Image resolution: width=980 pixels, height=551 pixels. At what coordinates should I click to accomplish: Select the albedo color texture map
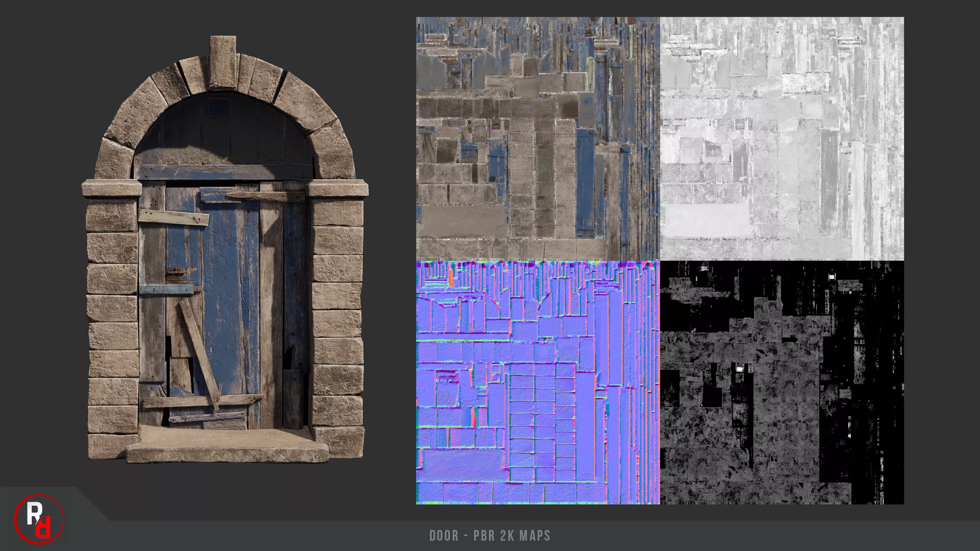click(x=538, y=138)
